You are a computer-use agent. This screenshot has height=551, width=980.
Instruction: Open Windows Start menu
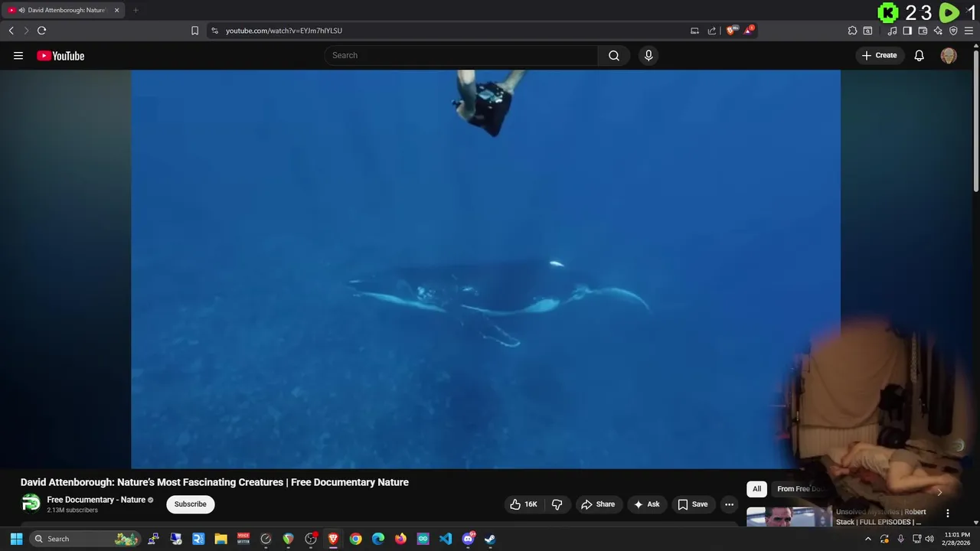point(16,539)
